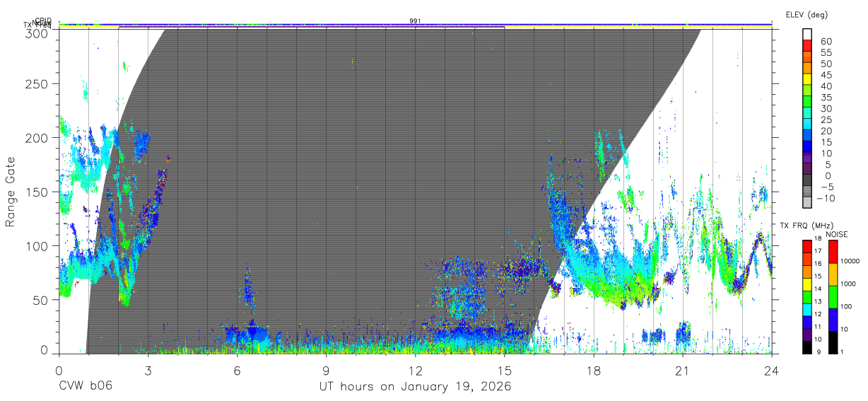Click the '14' label on the TX FRQ scale
The width and height of the screenshot is (868, 401).
819,289
